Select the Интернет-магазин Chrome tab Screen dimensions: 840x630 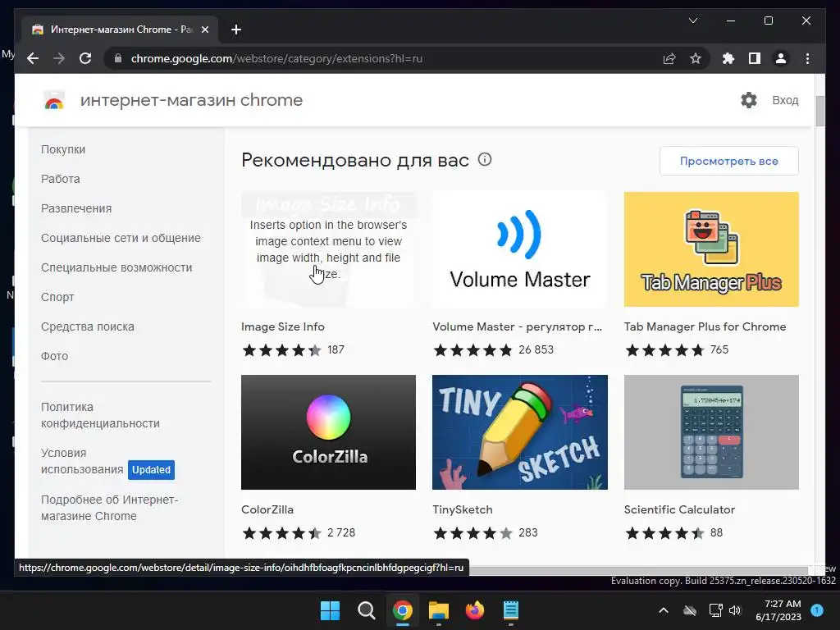point(121,30)
